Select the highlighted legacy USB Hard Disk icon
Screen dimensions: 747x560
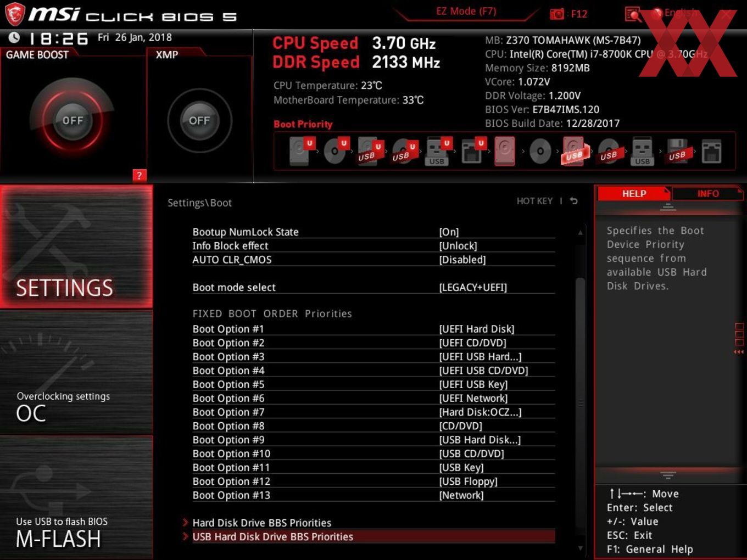574,150
